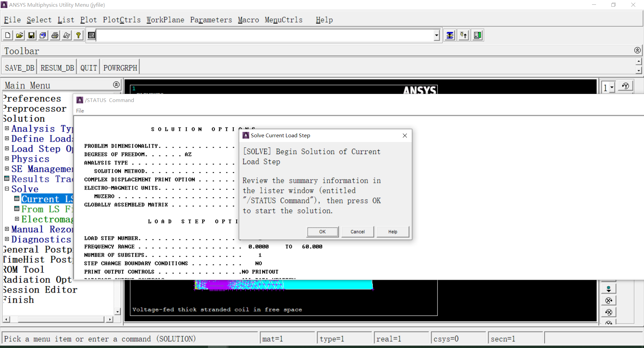644x348 pixels.
Task: Click OK to start the solution
Action: click(x=323, y=232)
